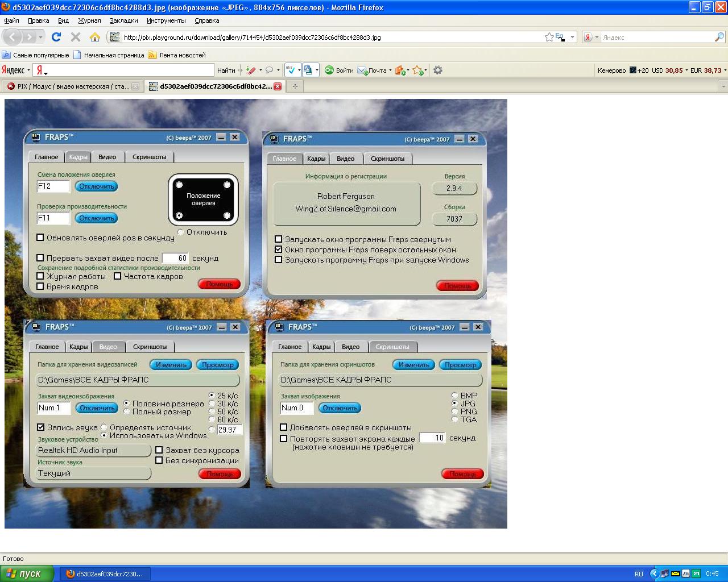Click the magnifier icon in Yandex search box
This screenshot has width=728, height=582.
(x=719, y=37)
